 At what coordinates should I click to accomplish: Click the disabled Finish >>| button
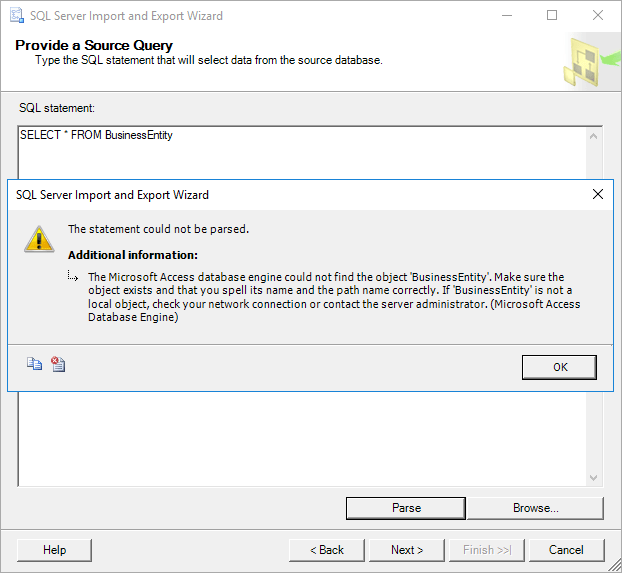click(x=487, y=550)
